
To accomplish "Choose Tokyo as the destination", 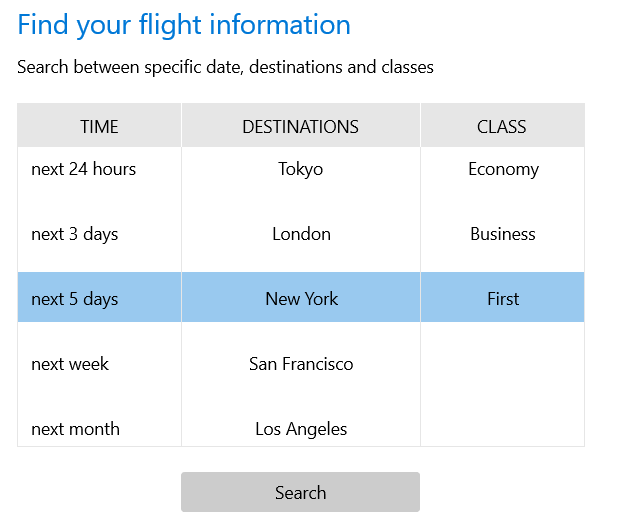I will pyautogui.click(x=301, y=169).
